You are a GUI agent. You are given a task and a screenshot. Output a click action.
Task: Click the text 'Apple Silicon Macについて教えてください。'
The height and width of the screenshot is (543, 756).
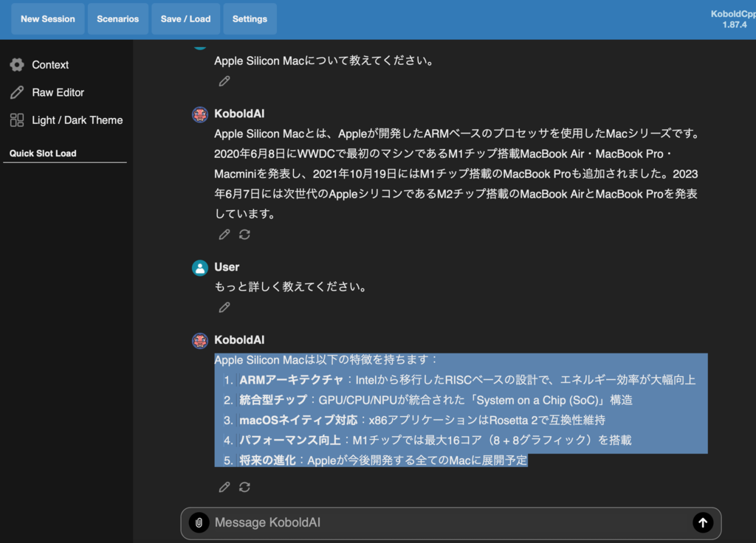point(325,60)
